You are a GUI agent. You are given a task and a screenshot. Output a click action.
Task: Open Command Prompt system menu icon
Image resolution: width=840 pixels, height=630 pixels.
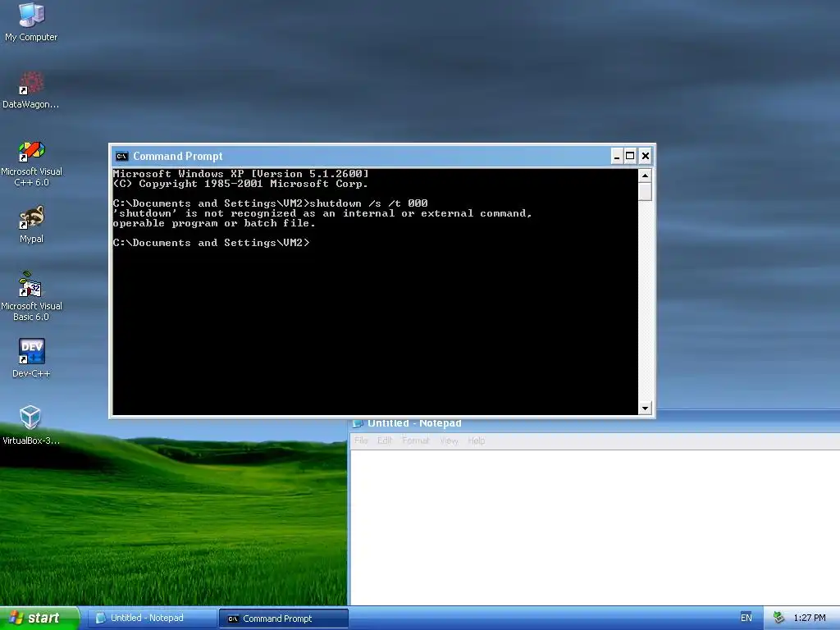click(x=121, y=157)
